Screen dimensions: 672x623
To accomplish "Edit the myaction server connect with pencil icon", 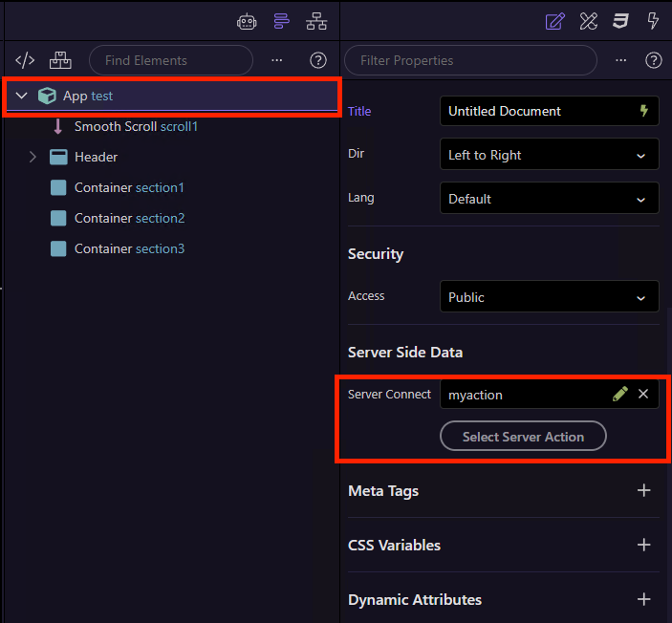I will 620,394.
